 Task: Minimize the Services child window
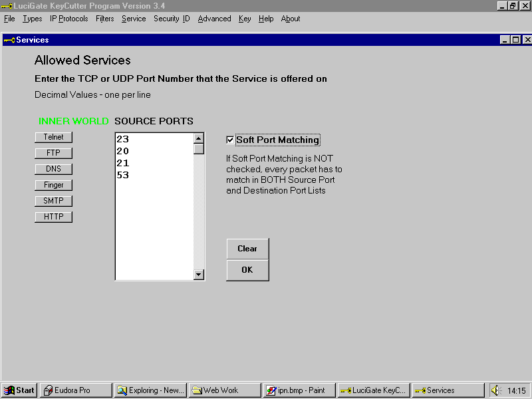(x=505, y=40)
